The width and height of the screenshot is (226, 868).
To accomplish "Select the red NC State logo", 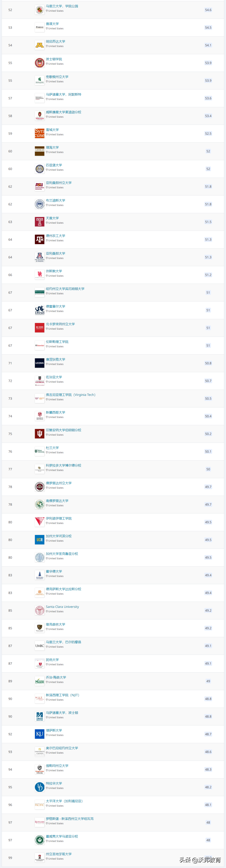I will point(39,328).
